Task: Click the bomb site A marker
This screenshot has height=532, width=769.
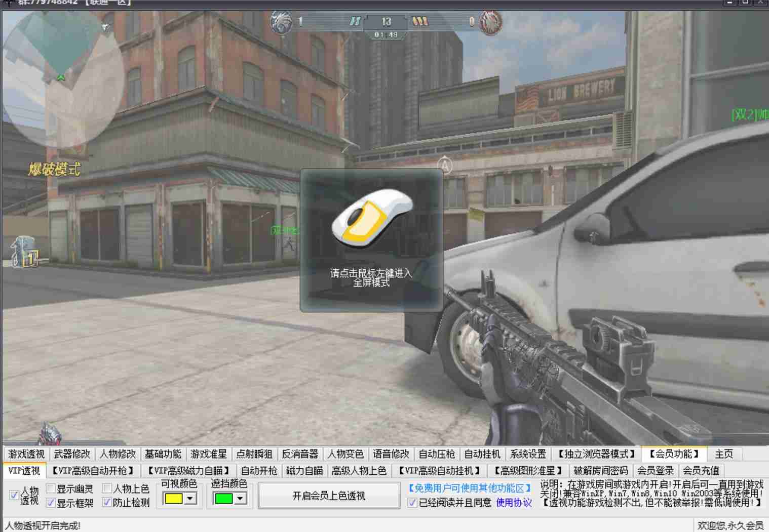Action: pos(444,165)
